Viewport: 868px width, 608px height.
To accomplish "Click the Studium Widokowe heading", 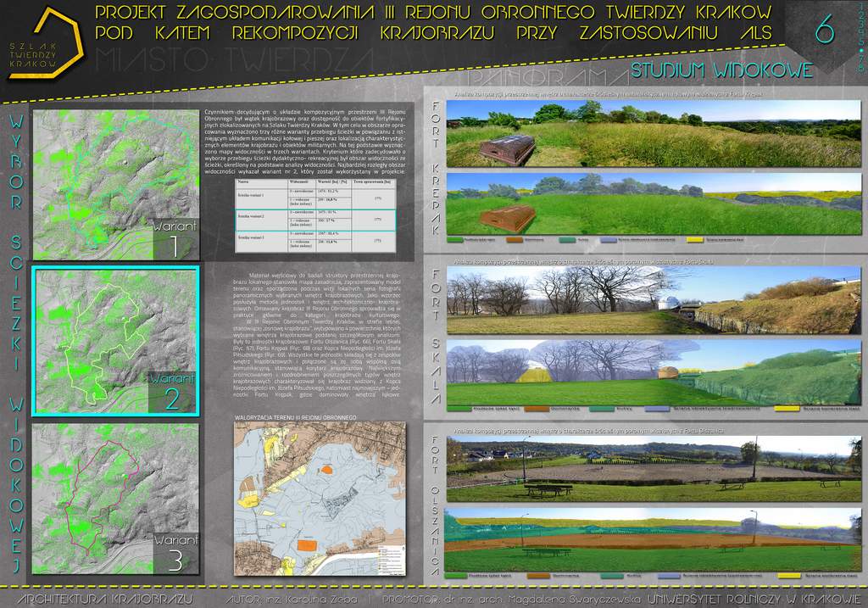I will click(x=722, y=70).
